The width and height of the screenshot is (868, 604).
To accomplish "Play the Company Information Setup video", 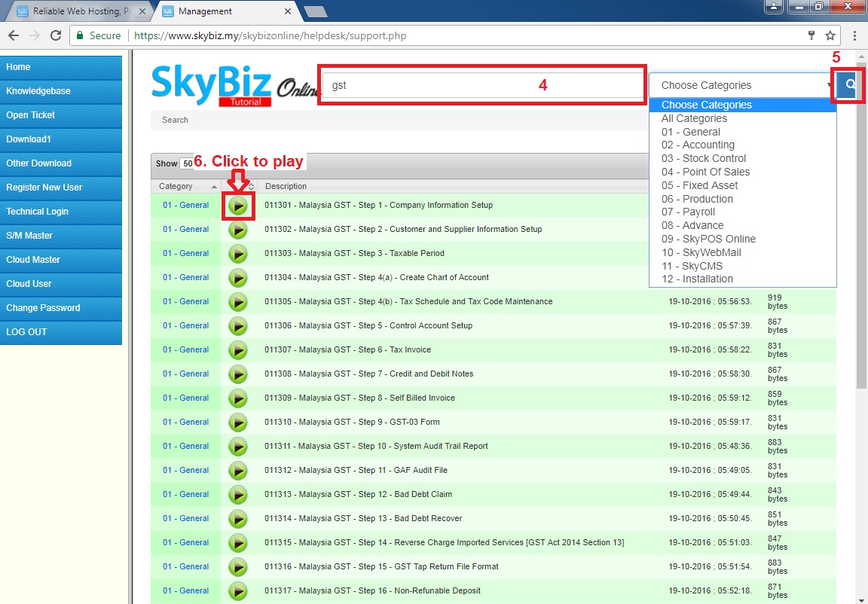I will click(238, 206).
